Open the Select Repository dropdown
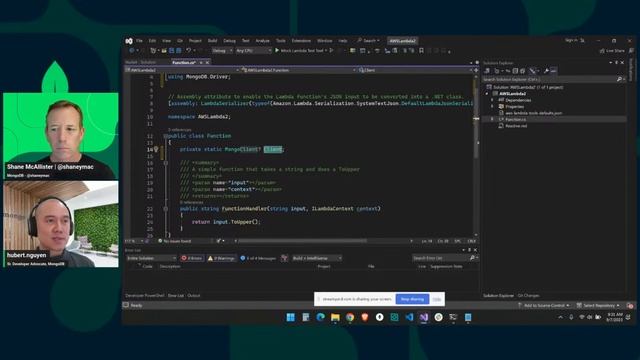Viewport: 640px width, 360px height. tap(598, 305)
